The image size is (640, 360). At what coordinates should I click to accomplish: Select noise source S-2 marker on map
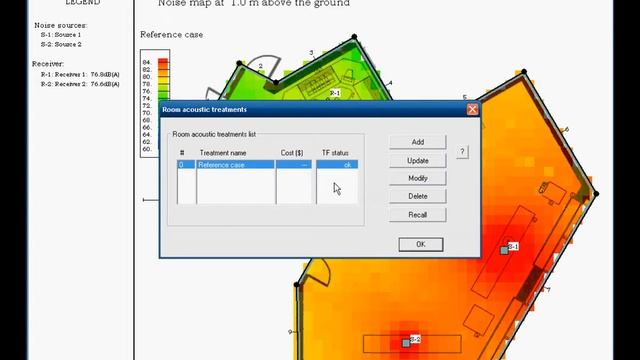[406, 343]
